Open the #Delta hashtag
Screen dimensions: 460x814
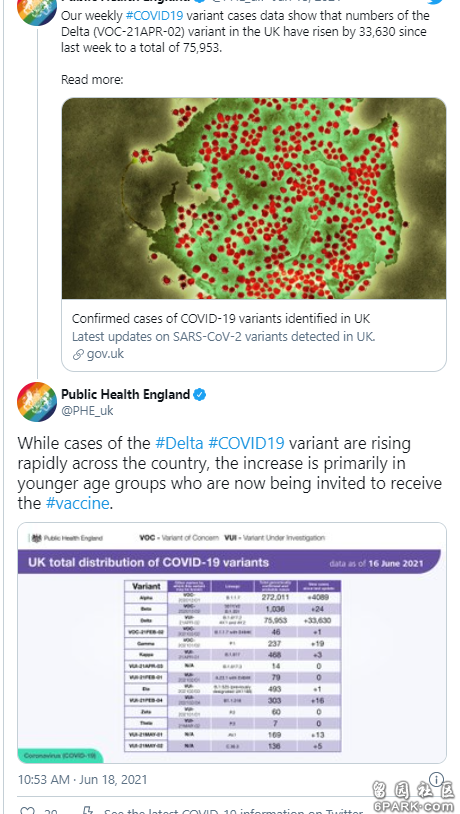pos(179,443)
